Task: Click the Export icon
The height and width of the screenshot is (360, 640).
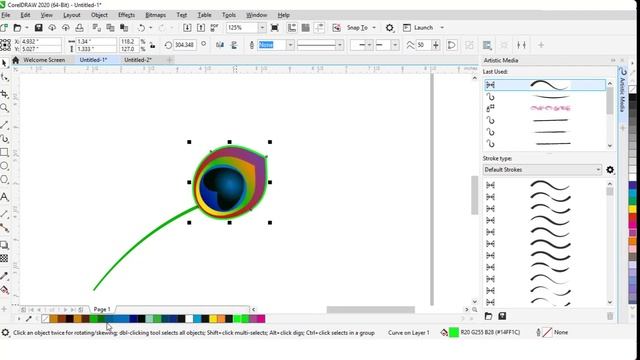Action: tap(201, 28)
